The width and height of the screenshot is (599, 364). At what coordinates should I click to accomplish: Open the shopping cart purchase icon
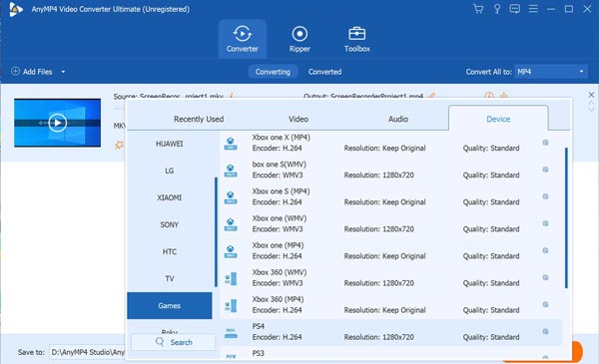click(478, 9)
